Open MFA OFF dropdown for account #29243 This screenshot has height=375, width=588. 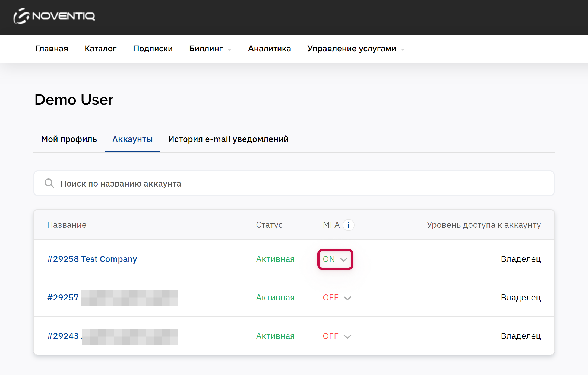pos(337,336)
